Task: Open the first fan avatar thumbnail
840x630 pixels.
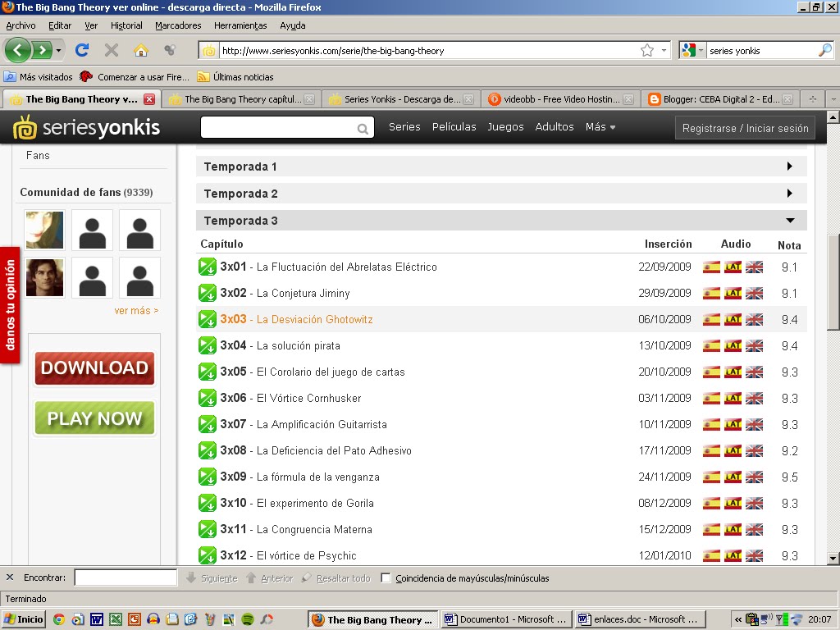Action: 44,231
